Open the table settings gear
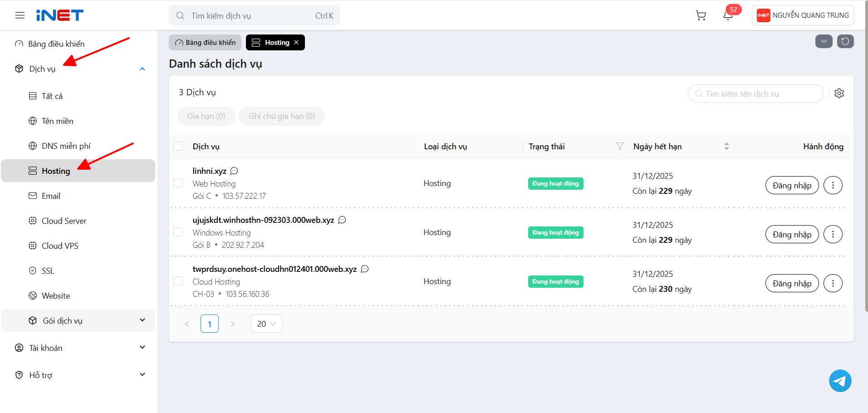Viewport: 868px width, 413px height. (839, 93)
